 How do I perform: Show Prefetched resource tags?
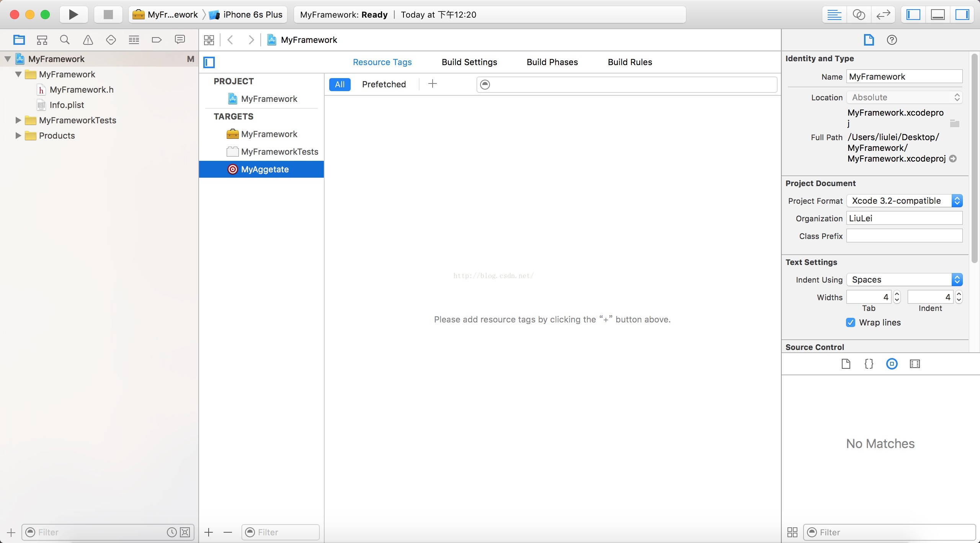384,84
